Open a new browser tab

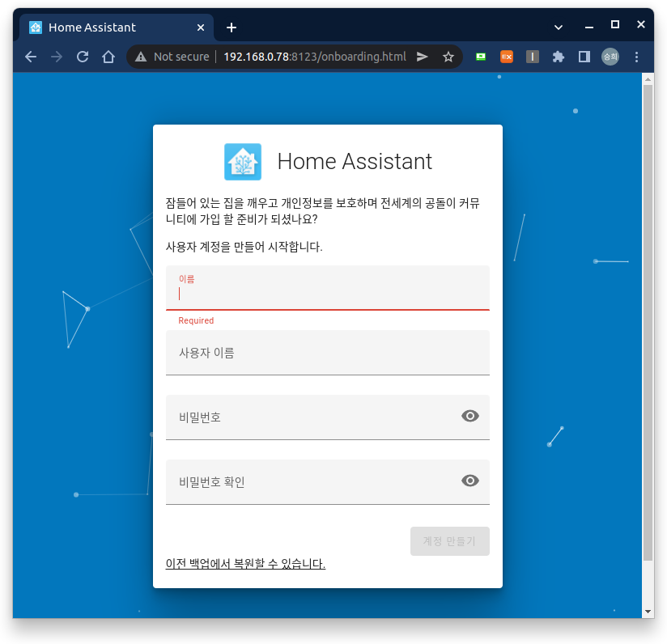[x=232, y=28]
